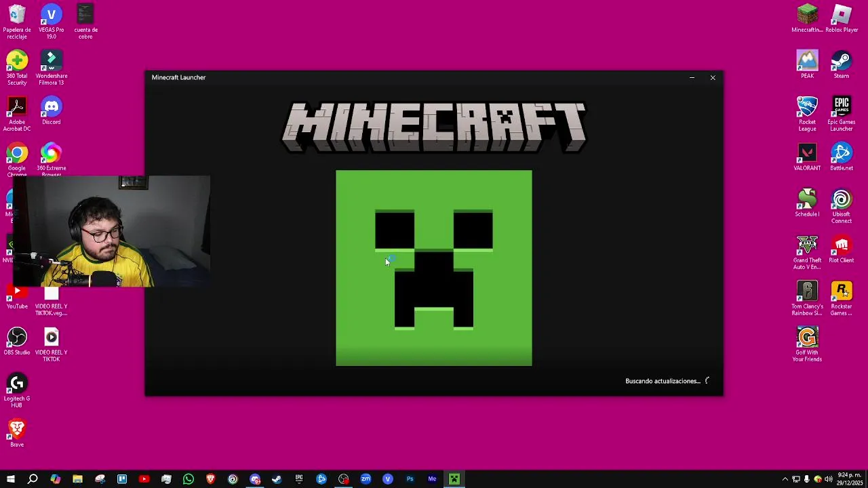Open Epic Games from the taskbar

(x=299, y=479)
